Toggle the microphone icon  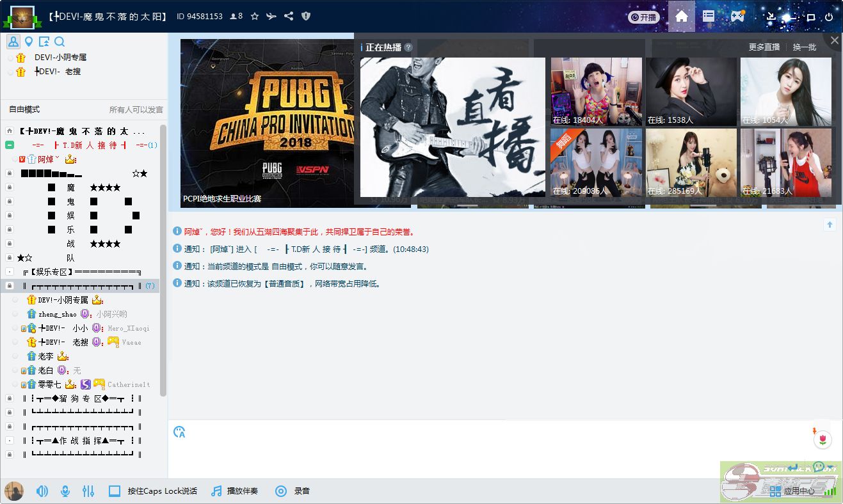click(x=65, y=491)
